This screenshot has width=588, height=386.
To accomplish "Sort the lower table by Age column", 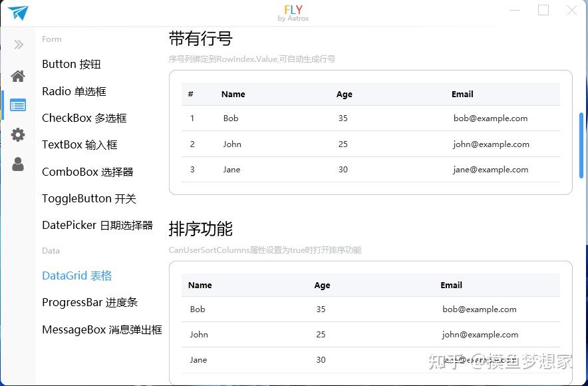I will coord(322,285).
